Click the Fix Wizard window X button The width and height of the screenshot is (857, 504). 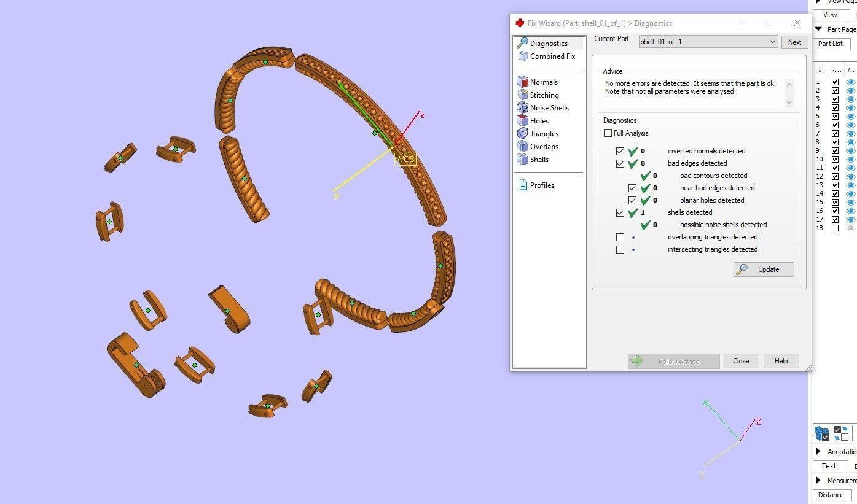coord(797,23)
